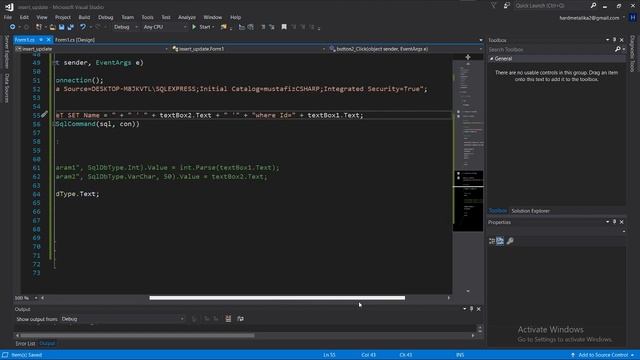Image resolution: width=640 pixels, height=360 pixels.
Task: Click the Save floppy disk icon
Action: pyautogui.click(x=61, y=27)
